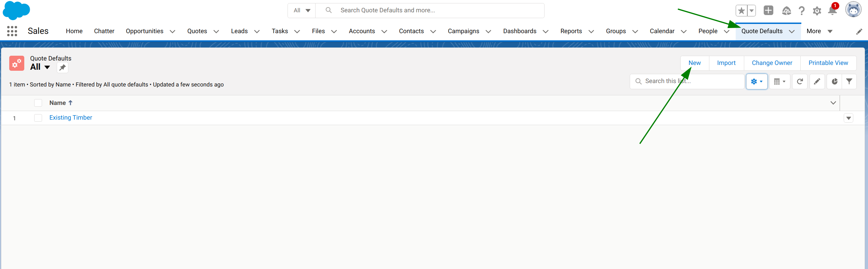
Task: Switch to the Chatter tab
Action: [x=104, y=31]
